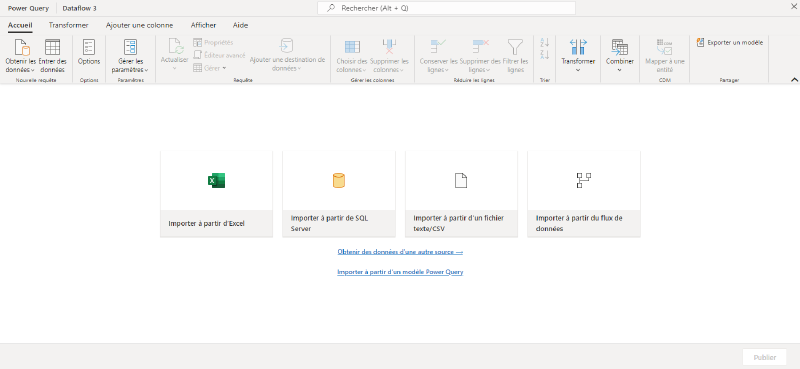The height and width of the screenshot is (369, 800).
Task: Click the text/CSV file icon tile
Action: pyautogui.click(x=461, y=180)
